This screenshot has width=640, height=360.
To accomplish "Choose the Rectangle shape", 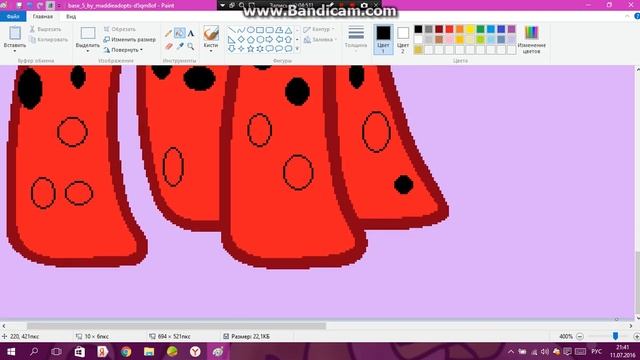I will point(260,30).
